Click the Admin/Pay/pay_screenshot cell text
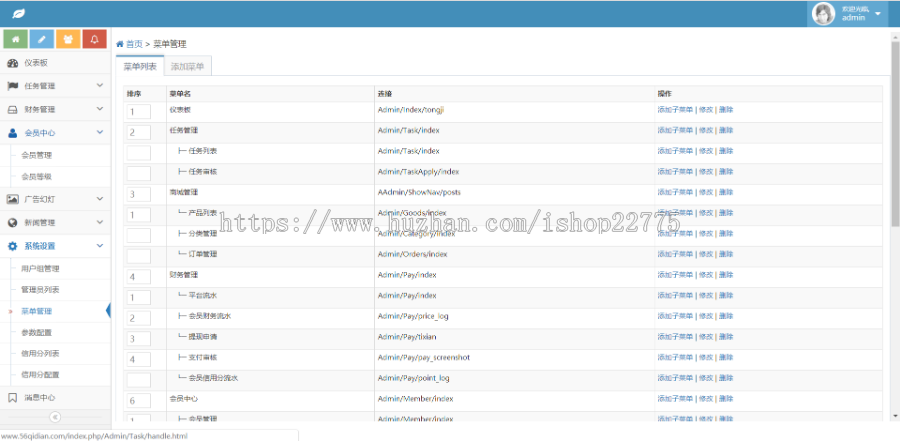Viewport: 900px width, 441px height. (x=424, y=358)
